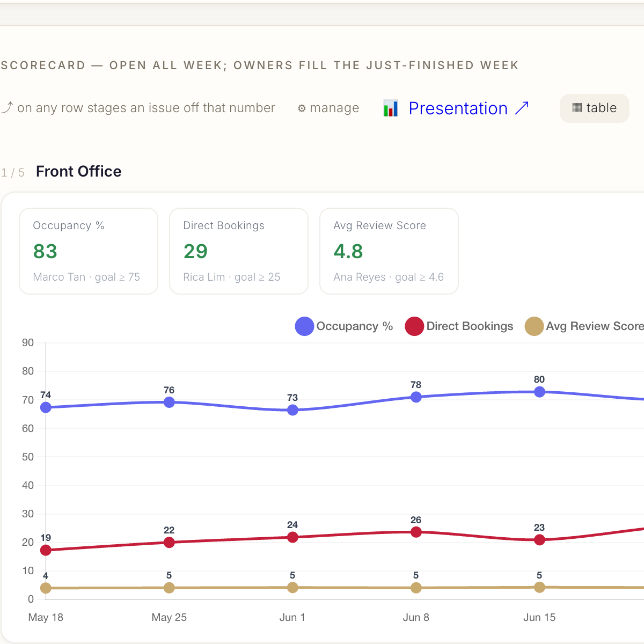Screen dimensions: 644x644
Task: Click the Direct Bookings point labeled 19
Action: click(46, 550)
